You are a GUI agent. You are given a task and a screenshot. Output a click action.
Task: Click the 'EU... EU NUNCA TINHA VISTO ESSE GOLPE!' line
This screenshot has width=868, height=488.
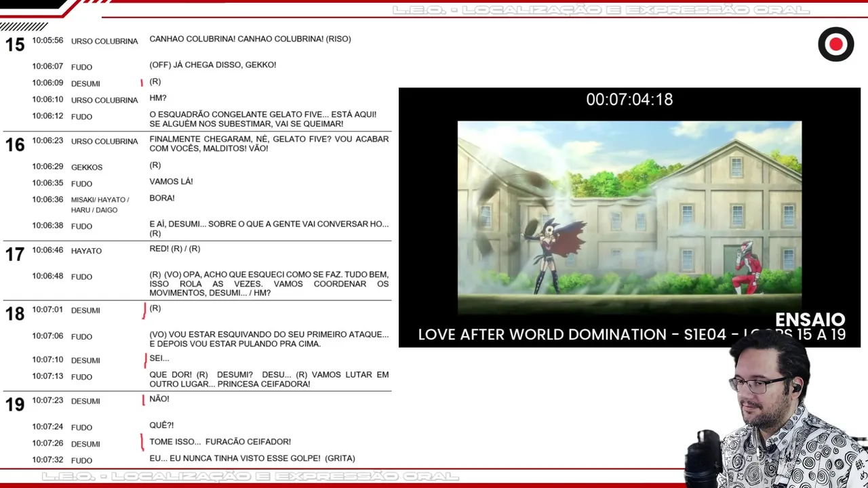(x=252, y=459)
